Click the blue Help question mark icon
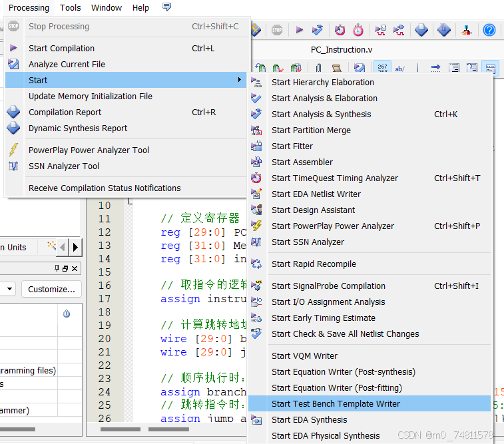 (x=489, y=30)
